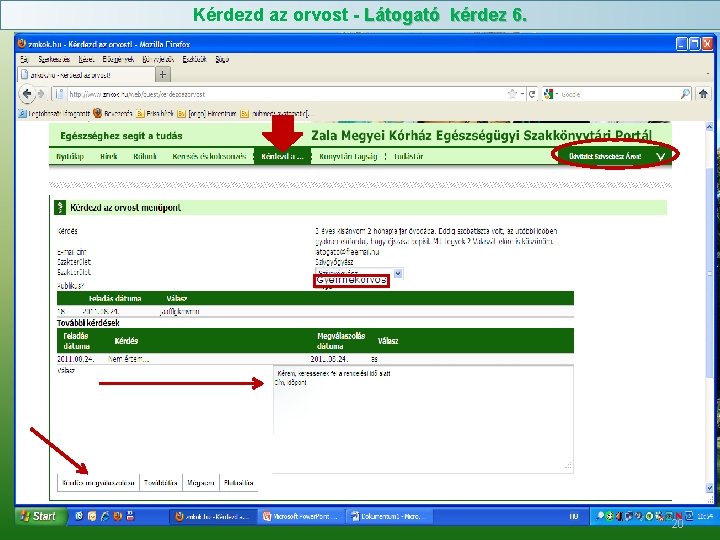
Task: Open the Tudástár menu item
Action: pos(408,157)
